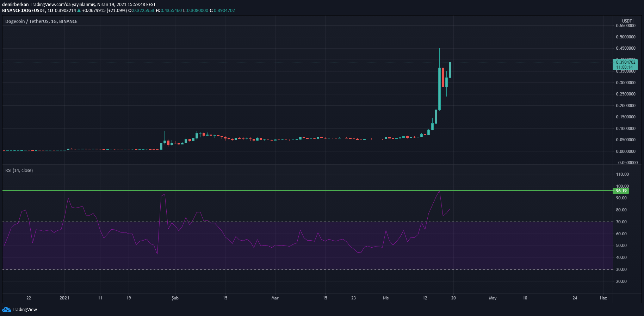Click the Şub month label on time axis
Viewport: 644px width, 316px height.
175,298
